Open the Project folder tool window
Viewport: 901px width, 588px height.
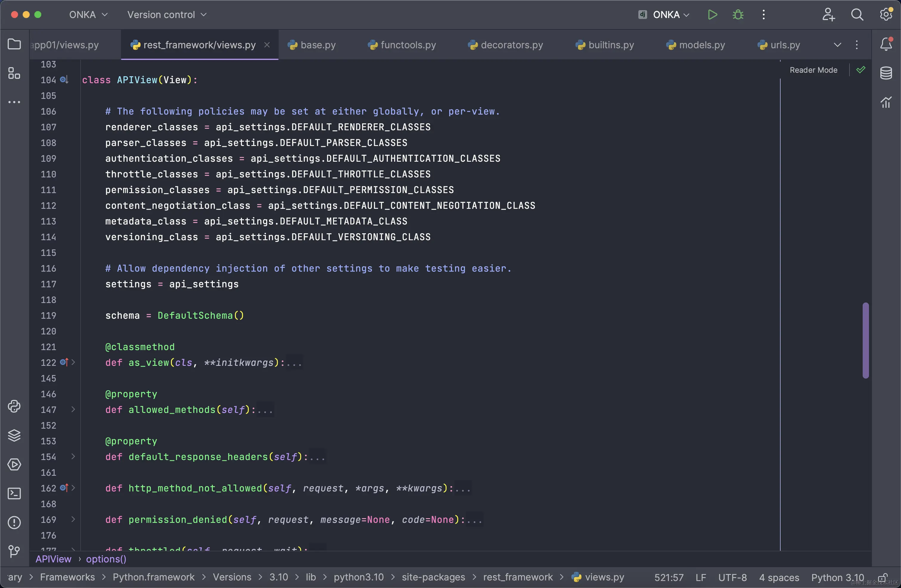(14, 44)
